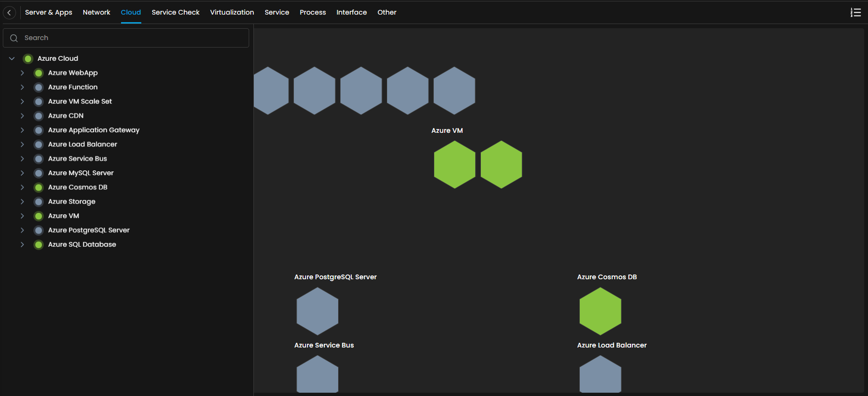
Task: Expand the Azure Service Bus node
Action: pos(22,159)
